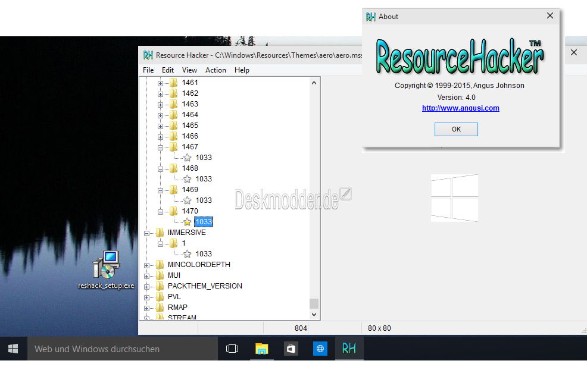Open the Windows Start menu
The image size is (587, 392).
[13, 349]
